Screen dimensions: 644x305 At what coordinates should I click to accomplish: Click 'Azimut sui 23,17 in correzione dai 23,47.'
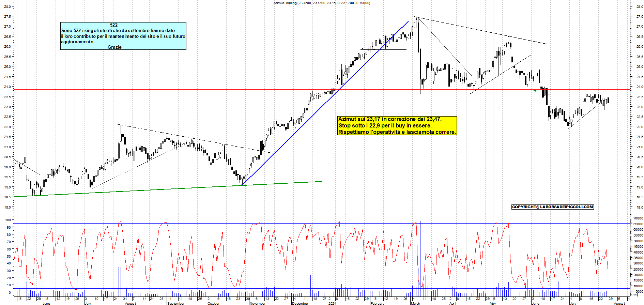pyautogui.click(x=390, y=119)
